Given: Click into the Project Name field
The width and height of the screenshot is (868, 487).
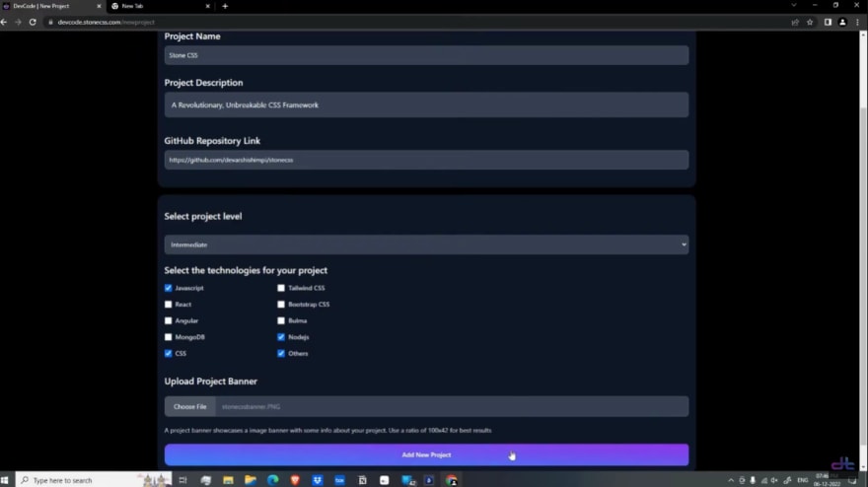Looking at the screenshot, I should [x=426, y=55].
